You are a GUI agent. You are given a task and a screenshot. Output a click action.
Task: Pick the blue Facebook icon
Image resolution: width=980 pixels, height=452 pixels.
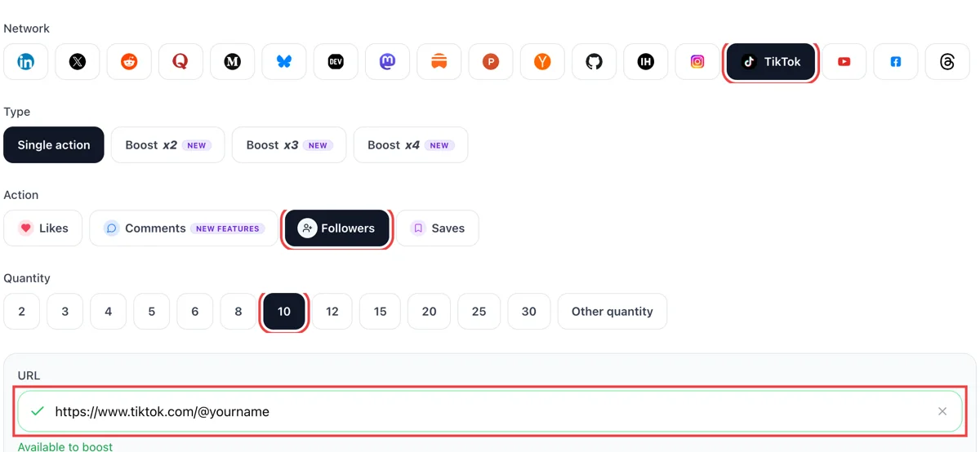(x=896, y=62)
